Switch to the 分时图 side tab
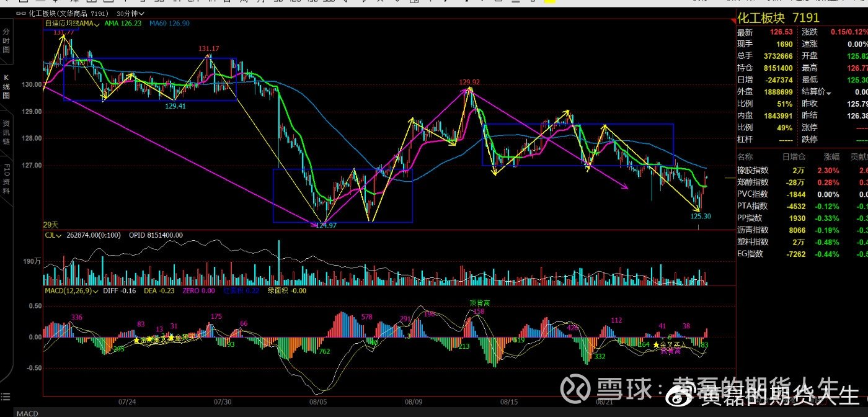The image size is (868, 417). click(x=6, y=40)
